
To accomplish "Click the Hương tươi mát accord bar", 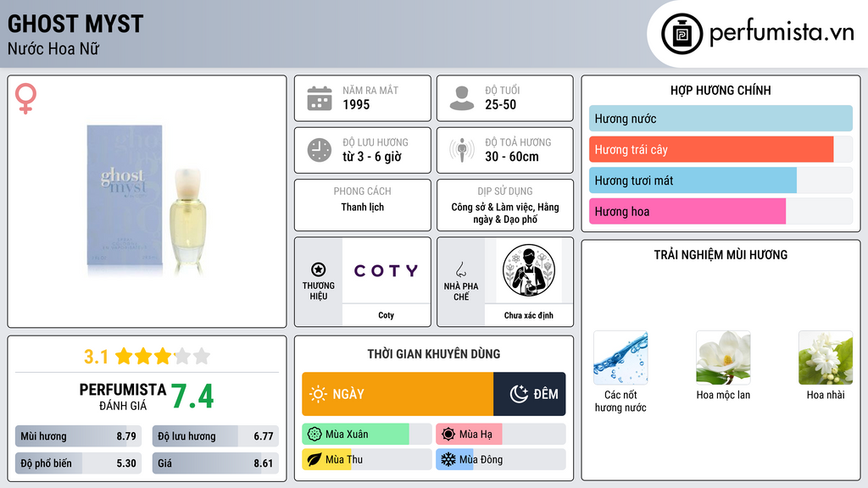I will coord(721,180).
